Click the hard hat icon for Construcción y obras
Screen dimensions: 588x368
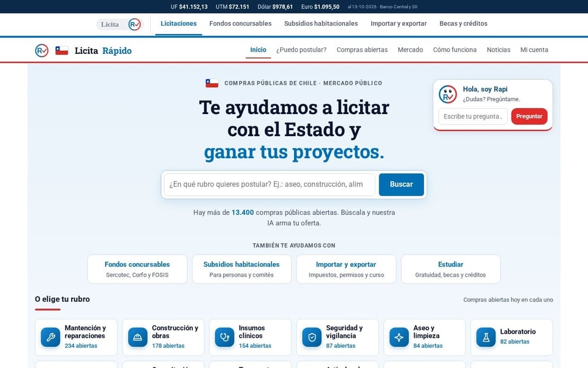click(138, 337)
